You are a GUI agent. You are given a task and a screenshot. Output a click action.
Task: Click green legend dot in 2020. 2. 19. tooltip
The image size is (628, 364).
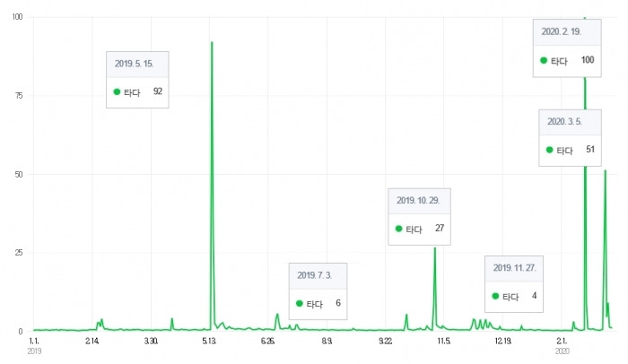point(544,60)
